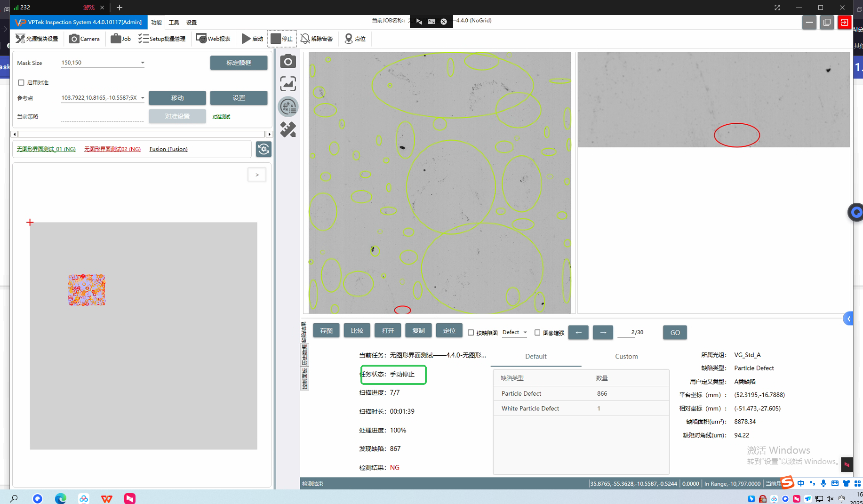This screenshot has width=863, height=504.
Task: Open the 工具 menu
Action: (174, 23)
